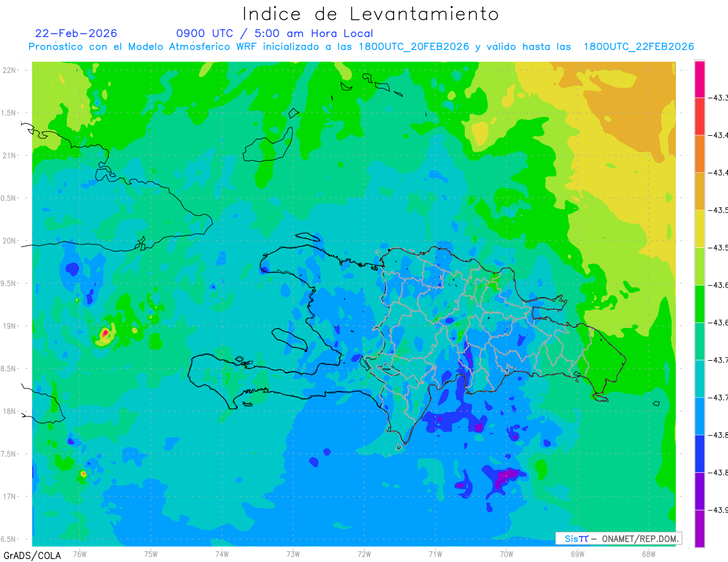The image size is (728, 562).
Task: Click the magenta swatch atop the color bar
Action: pos(699,79)
